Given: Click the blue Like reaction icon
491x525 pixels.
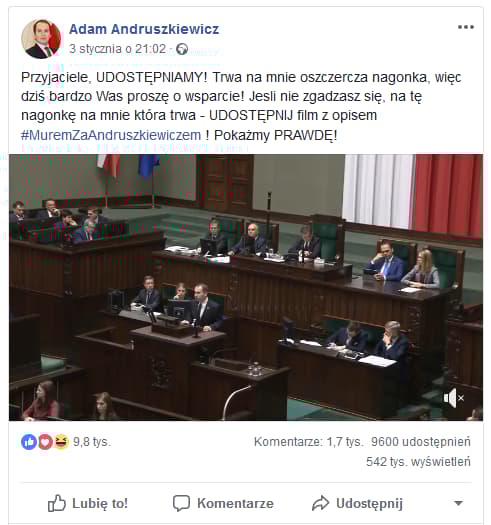Looking at the screenshot, I should pos(29,442).
